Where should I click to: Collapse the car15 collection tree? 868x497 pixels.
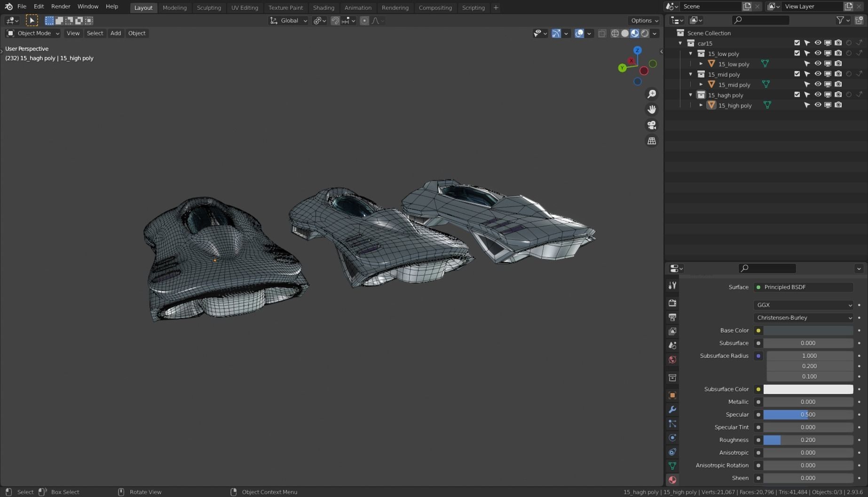tap(680, 43)
